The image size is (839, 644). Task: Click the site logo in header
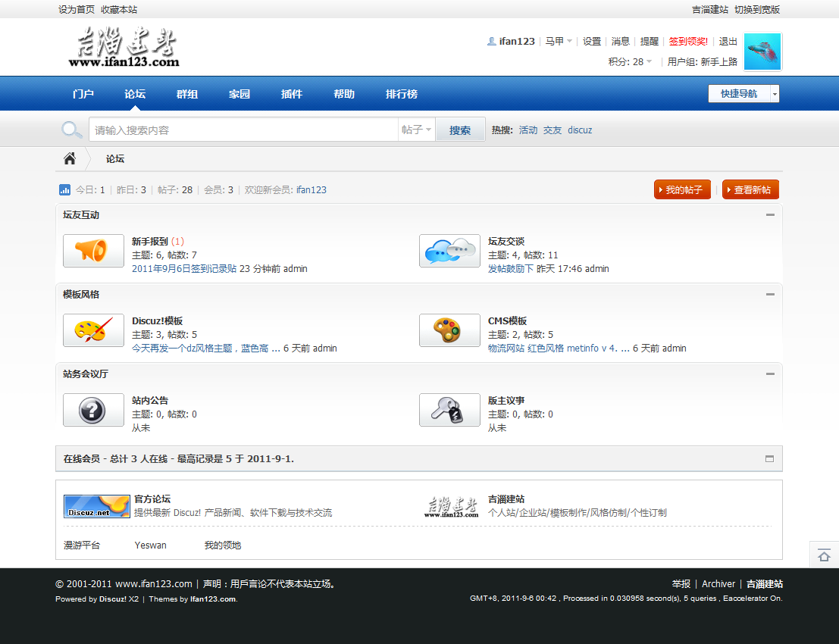[x=124, y=47]
